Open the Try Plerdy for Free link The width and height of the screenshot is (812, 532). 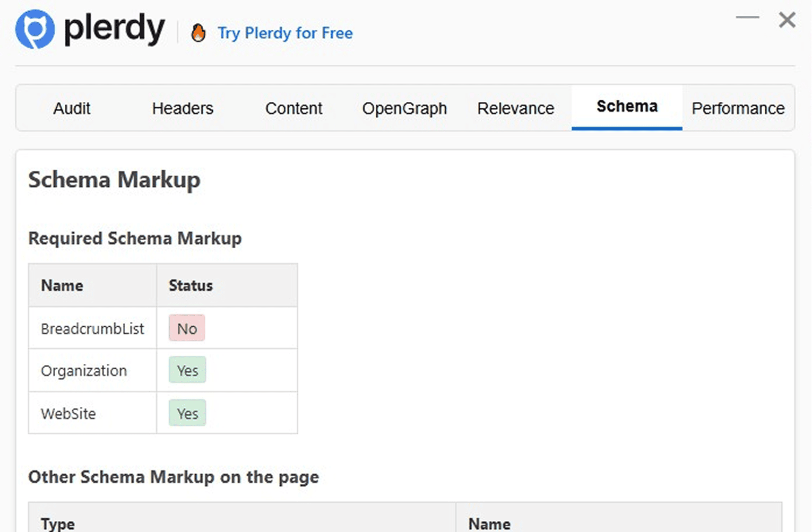coord(285,33)
